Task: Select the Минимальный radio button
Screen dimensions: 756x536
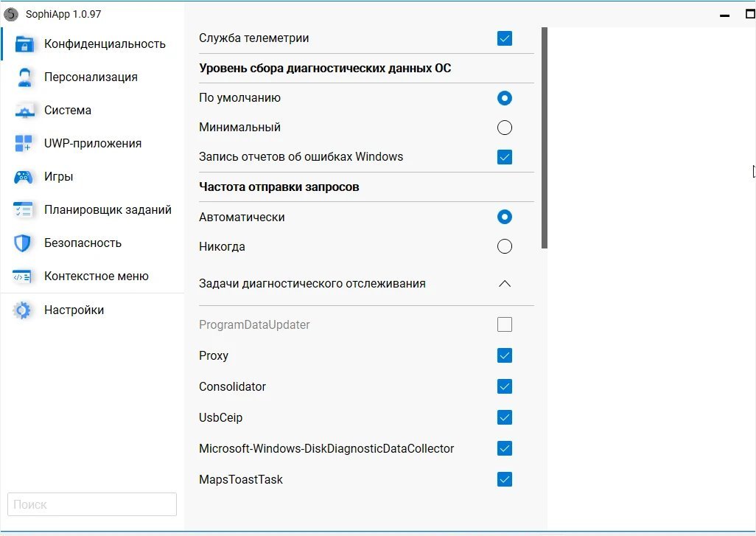Action: (x=505, y=128)
